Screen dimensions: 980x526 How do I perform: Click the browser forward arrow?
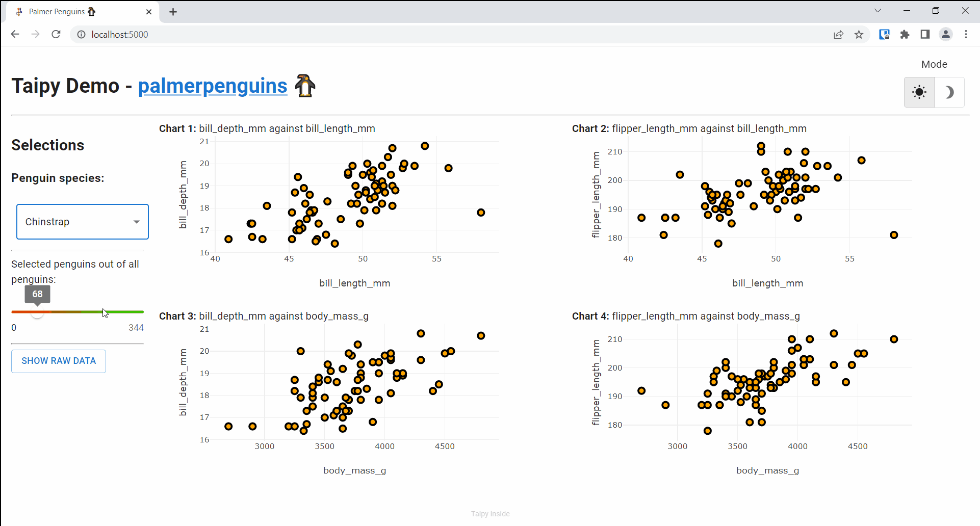(x=35, y=34)
